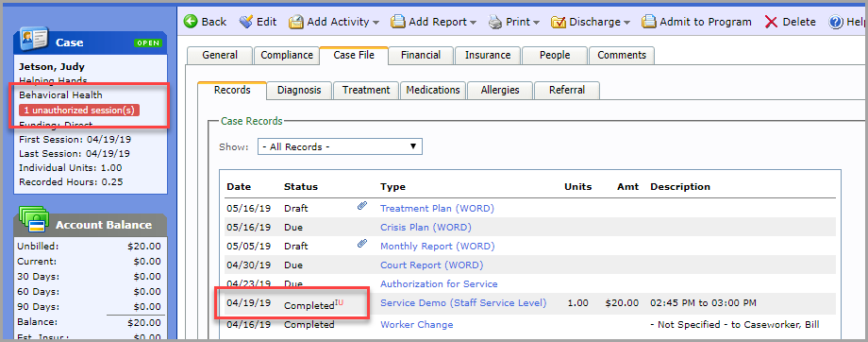Click the Discharge checkmark icon
Viewport: 868px width, 342px height.
[558, 22]
